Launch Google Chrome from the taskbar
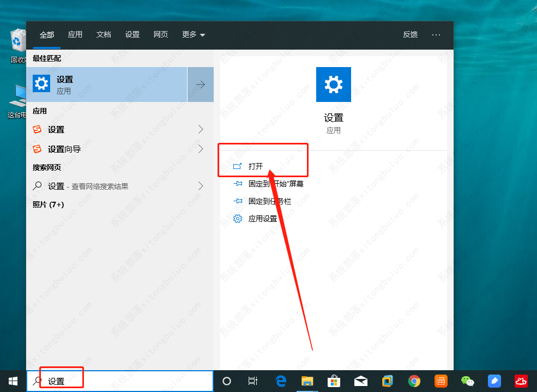Image resolution: width=537 pixels, height=392 pixels. coord(414,381)
